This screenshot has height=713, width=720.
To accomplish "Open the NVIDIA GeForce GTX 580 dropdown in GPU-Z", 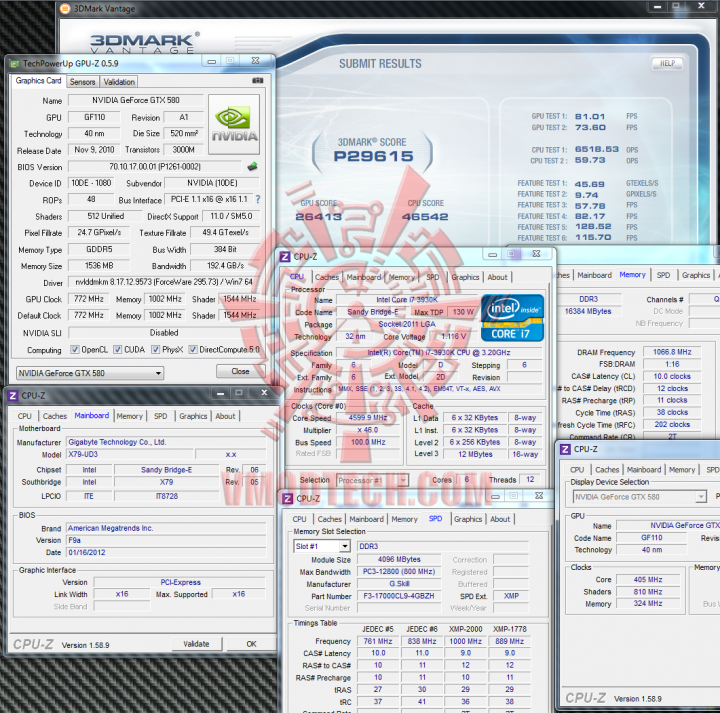I will 90,373.
